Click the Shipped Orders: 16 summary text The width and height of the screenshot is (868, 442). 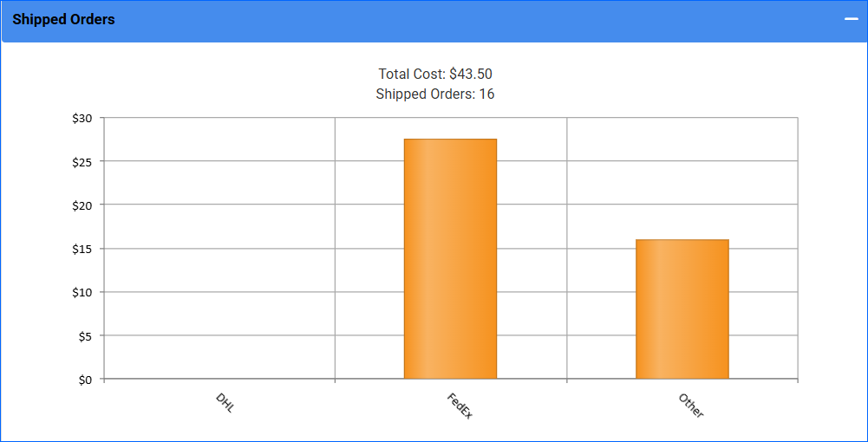click(435, 94)
